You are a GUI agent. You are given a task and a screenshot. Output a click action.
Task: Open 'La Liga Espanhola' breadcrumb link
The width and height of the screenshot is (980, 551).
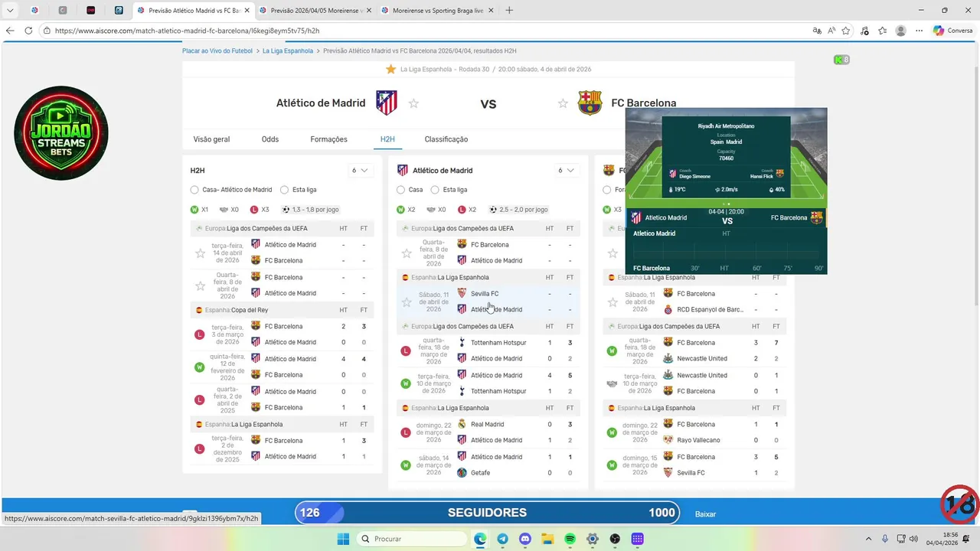(288, 51)
